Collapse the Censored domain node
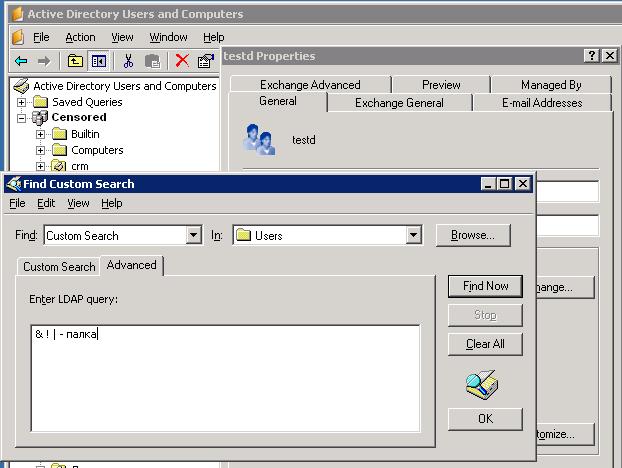The height and width of the screenshot is (468, 622). (21, 118)
